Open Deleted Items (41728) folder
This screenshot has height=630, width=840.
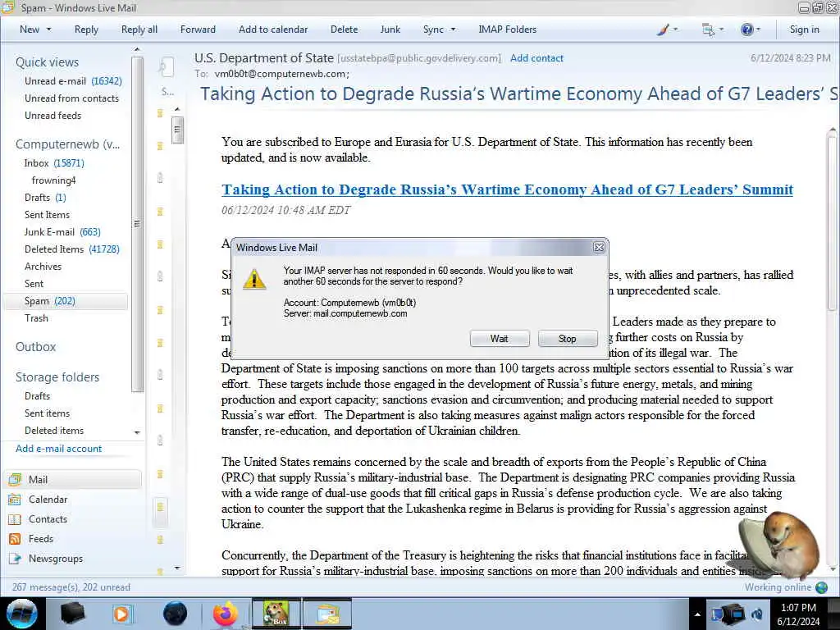[72, 249]
